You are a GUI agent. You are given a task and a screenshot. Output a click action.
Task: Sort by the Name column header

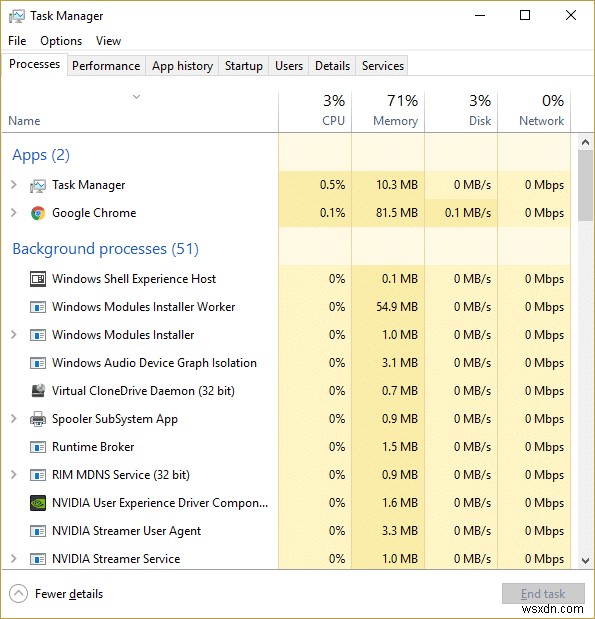tap(140, 111)
